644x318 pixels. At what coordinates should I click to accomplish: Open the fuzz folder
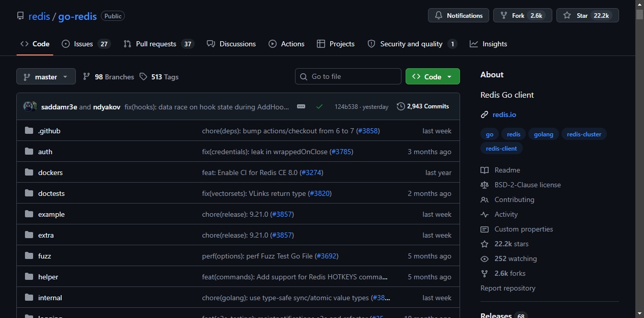coord(45,256)
